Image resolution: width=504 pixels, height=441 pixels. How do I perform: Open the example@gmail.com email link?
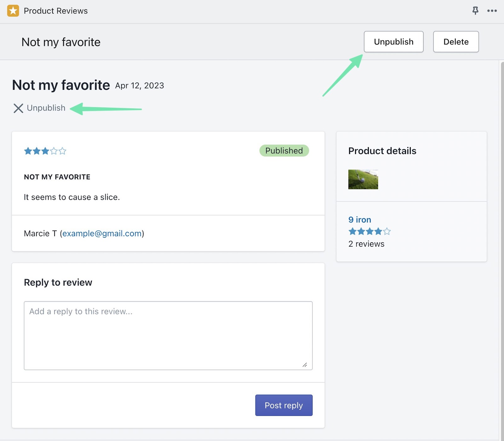[102, 233]
